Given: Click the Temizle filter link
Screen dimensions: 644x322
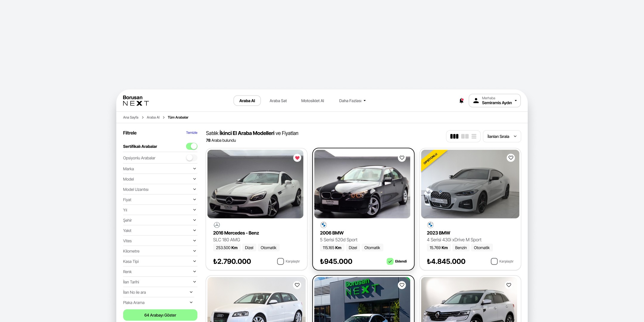Looking at the screenshot, I should click(x=191, y=133).
